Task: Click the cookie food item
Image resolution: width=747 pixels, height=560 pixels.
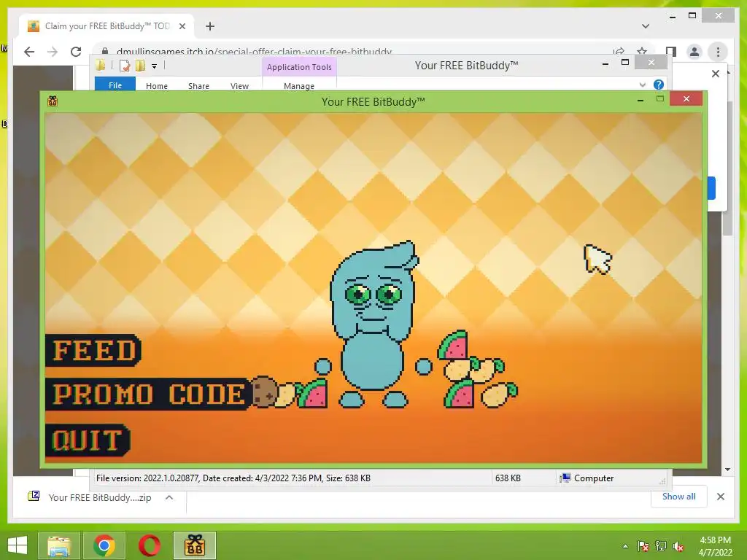Action: (x=264, y=392)
